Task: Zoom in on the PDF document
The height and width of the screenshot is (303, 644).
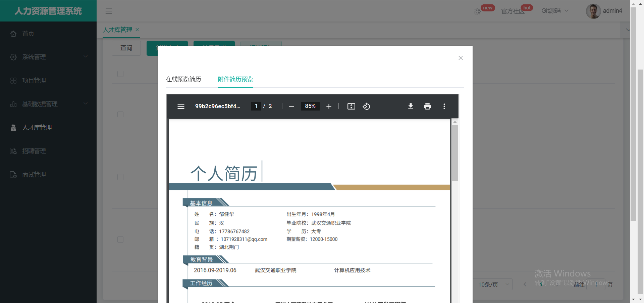Action: pyautogui.click(x=329, y=106)
